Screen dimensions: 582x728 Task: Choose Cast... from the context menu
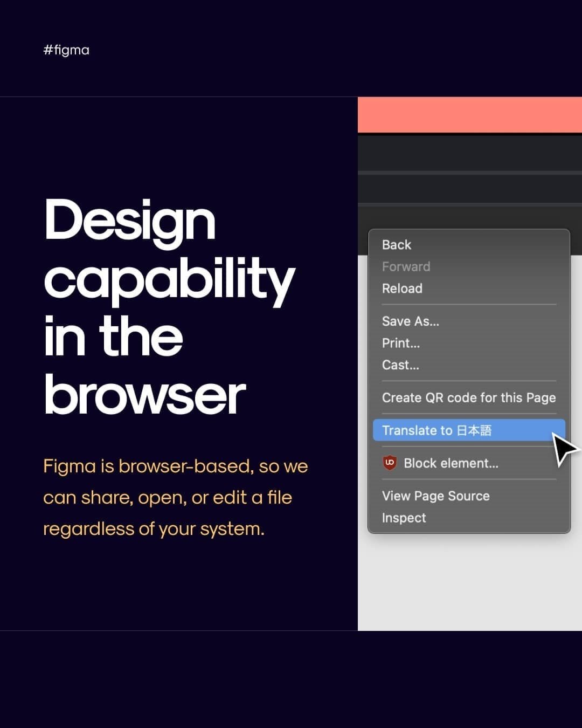tap(469, 365)
